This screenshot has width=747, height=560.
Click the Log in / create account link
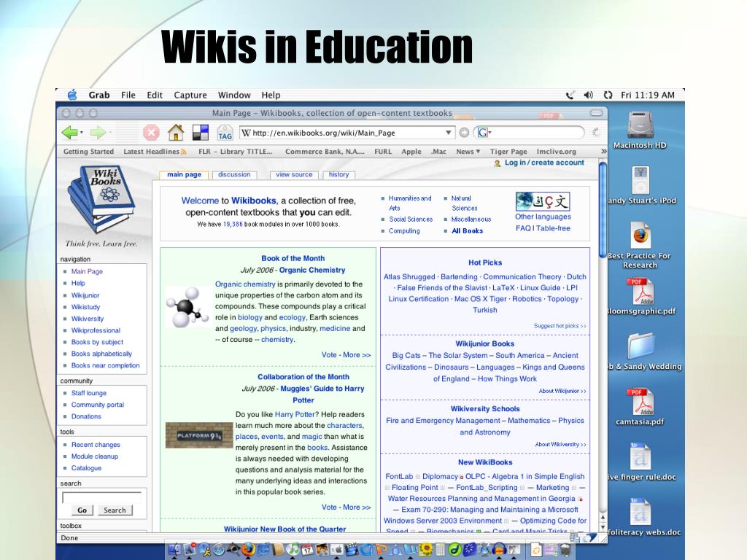click(544, 163)
